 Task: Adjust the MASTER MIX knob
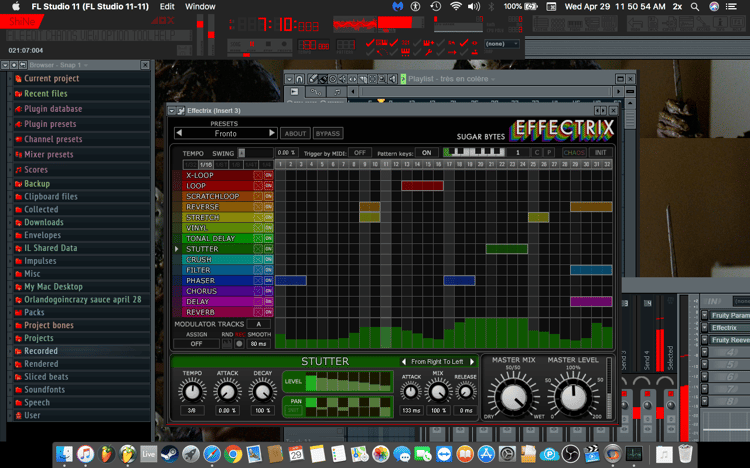tap(514, 397)
